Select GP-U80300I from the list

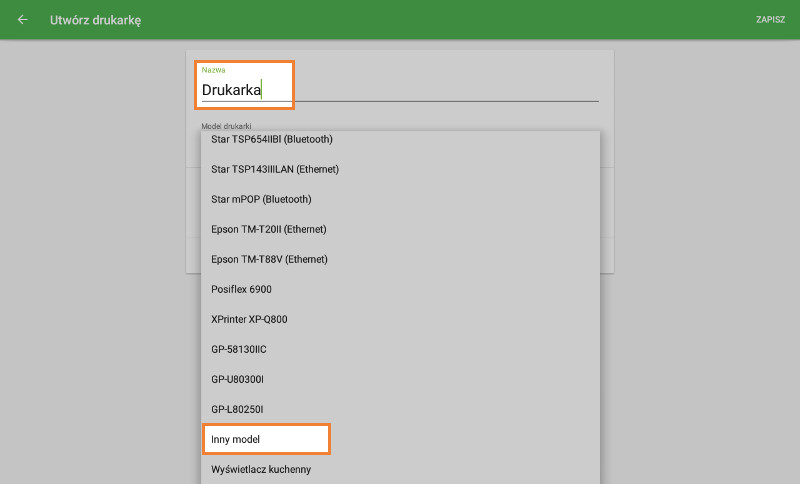237,380
